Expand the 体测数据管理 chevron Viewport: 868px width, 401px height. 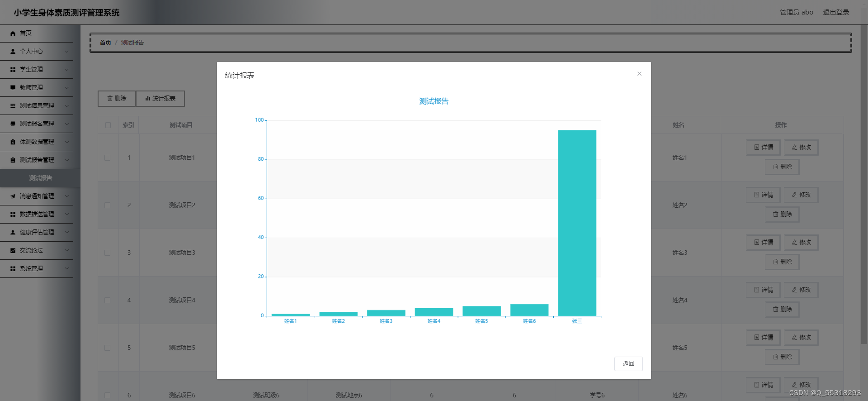point(67,142)
